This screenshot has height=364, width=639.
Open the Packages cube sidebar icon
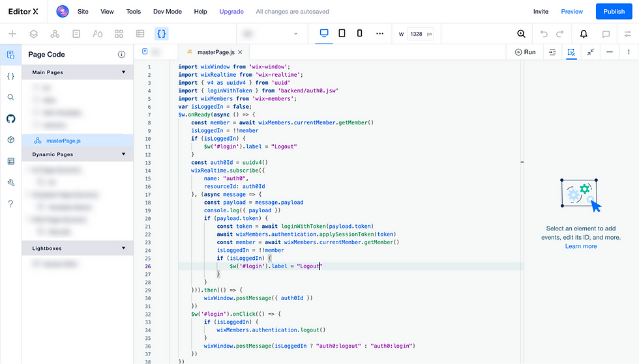(11, 139)
